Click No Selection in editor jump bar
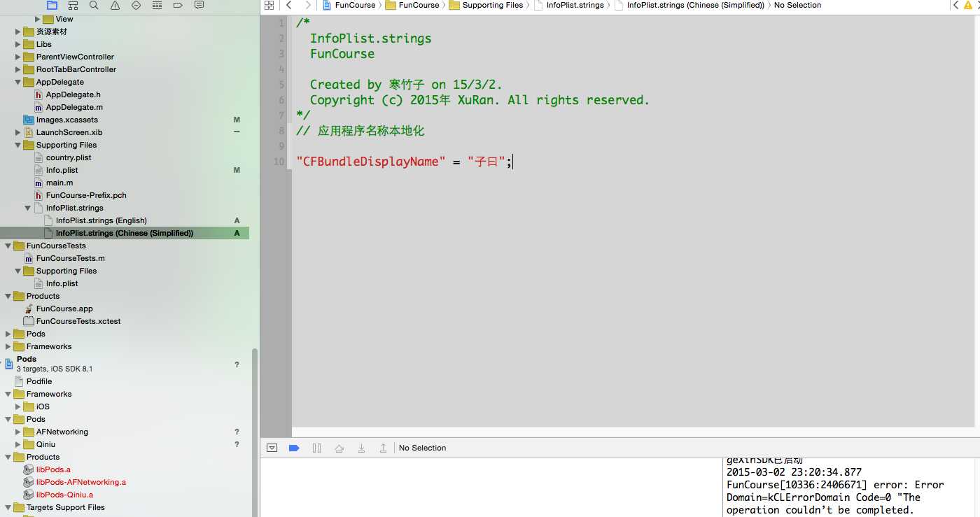 pos(797,5)
